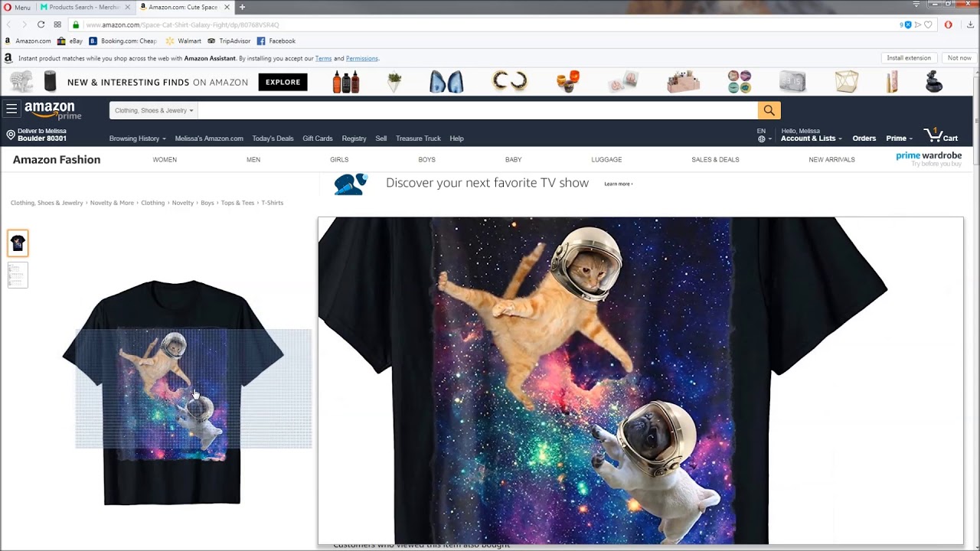Viewport: 980px width, 551px height.
Task: Open the Help link
Action: 456,139
